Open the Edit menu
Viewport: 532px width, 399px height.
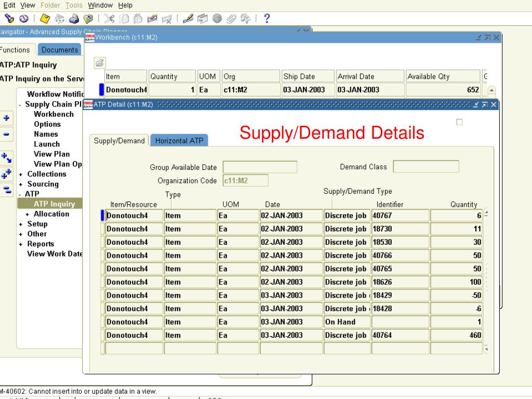(x=9, y=5)
